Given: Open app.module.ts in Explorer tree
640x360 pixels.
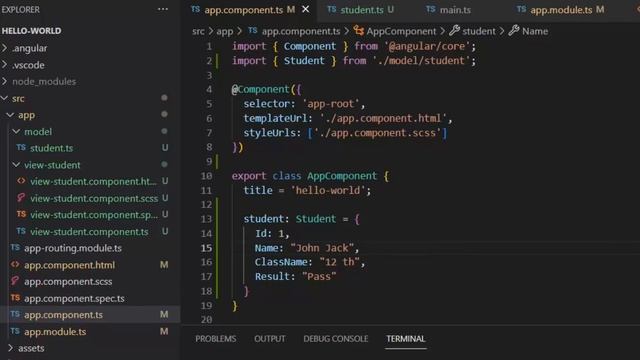Looking at the screenshot, I should (55, 331).
